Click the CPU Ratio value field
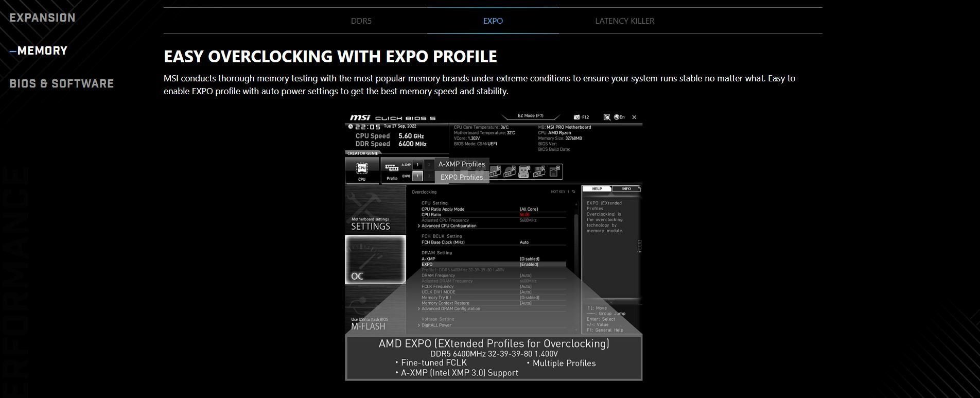Image resolution: width=980 pixels, height=398 pixels. pos(524,215)
